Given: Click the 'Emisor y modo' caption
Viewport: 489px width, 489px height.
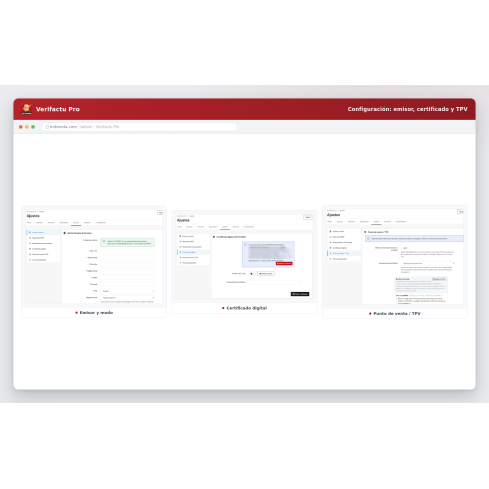Looking at the screenshot, I should [96, 313].
